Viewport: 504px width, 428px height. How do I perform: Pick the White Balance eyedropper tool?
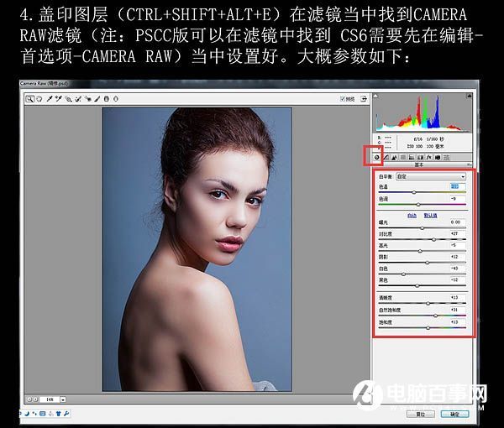(48, 98)
